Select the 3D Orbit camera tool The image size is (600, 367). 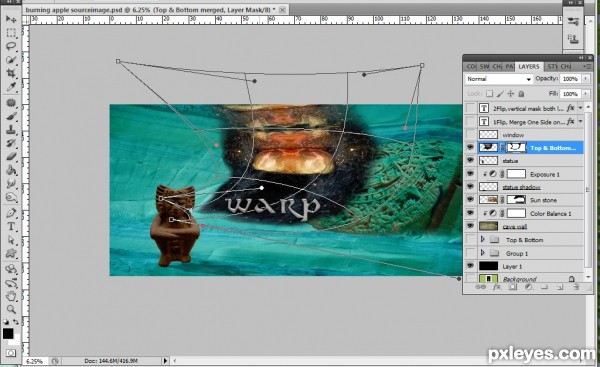click(11, 283)
